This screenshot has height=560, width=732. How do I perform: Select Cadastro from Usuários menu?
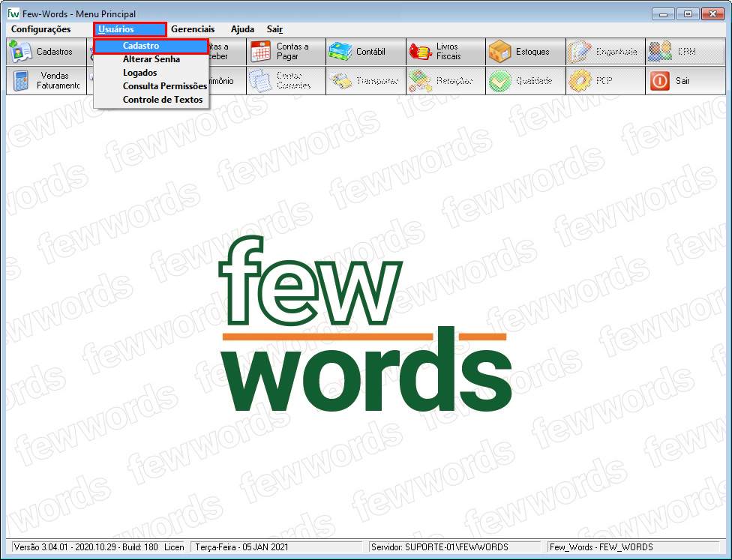151,46
